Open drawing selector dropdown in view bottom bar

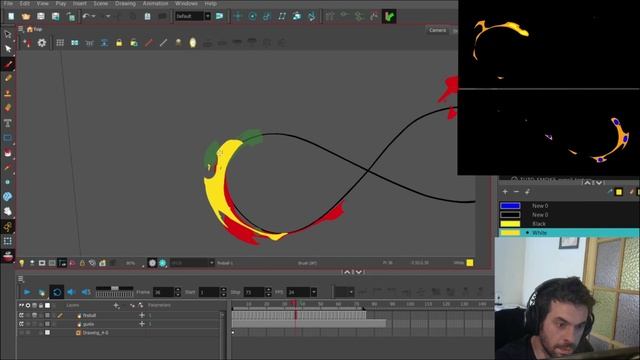211,263
